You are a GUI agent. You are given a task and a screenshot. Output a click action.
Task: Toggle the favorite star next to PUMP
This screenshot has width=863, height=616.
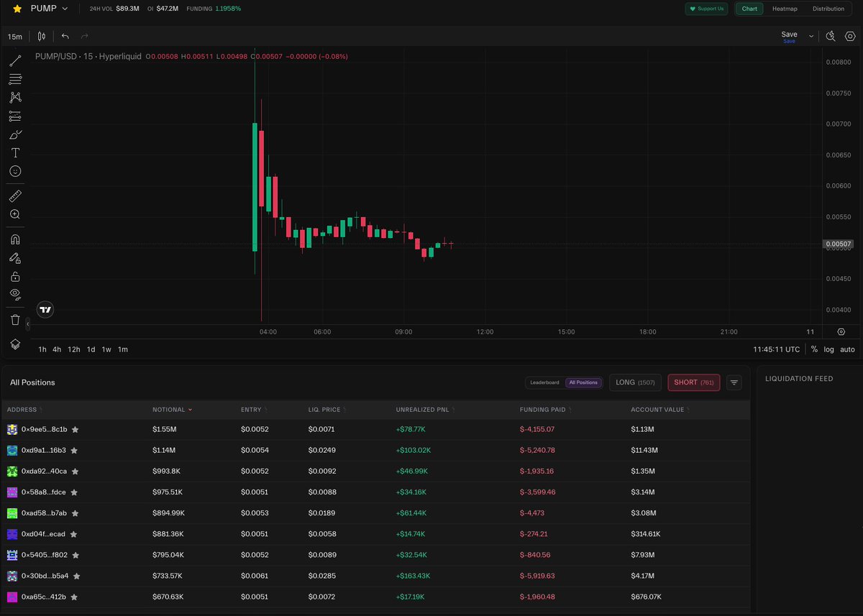pyautogui.click(x=17, y=9)
